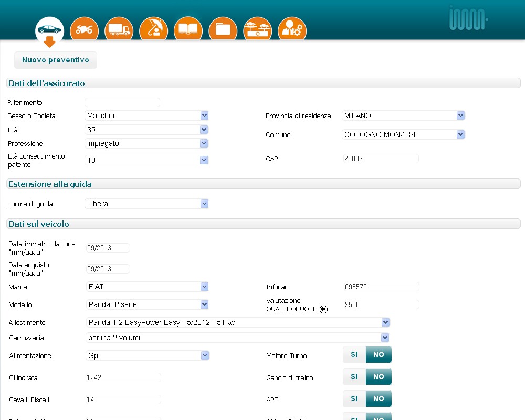This screenshot has width=525, height=420.
Task: Click the Motore Turbo label
Action: click(287, 356)
